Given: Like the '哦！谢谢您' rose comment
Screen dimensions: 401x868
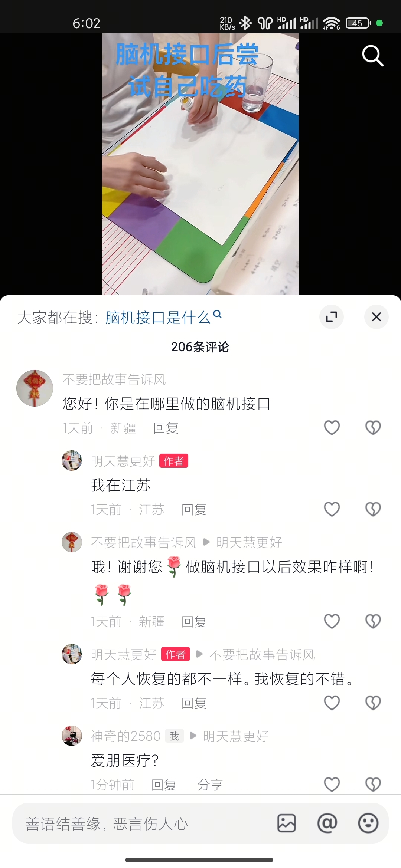Looking at the screenshot, I should pos(332,621).
